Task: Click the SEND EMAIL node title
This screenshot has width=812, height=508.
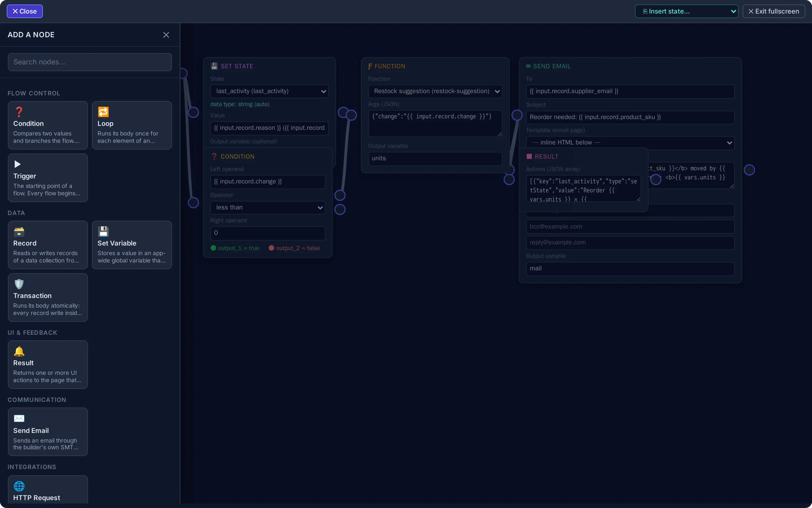Action: [x=551, y=66]
